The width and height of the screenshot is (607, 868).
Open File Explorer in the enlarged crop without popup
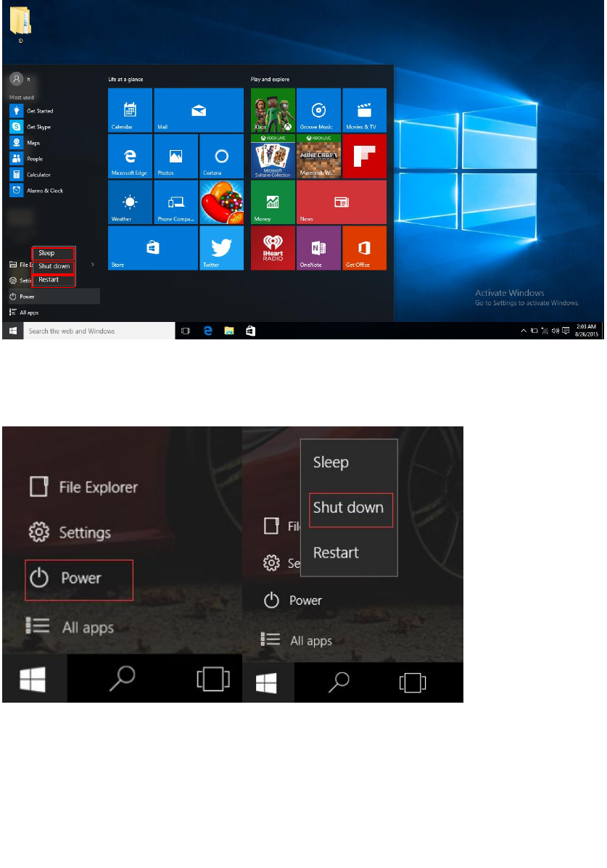(83, 487)
